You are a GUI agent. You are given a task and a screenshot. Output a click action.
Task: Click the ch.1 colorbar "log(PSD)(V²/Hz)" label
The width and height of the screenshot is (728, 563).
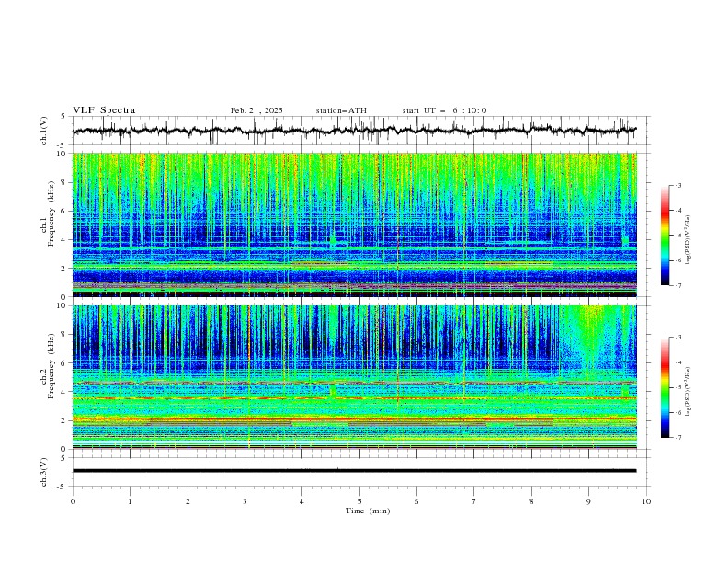click(x=688, y=240)
